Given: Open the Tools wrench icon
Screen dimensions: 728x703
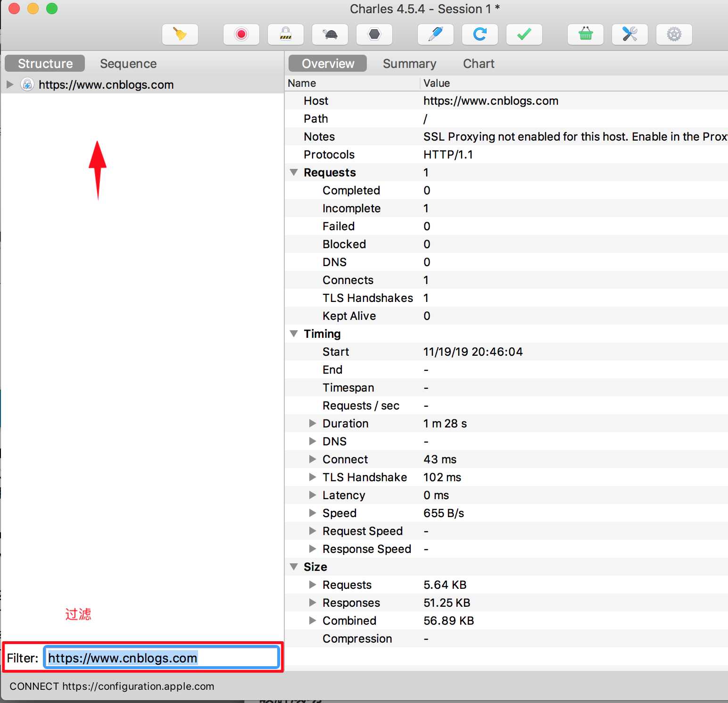Looking at the screenshot, I should pos(630,34).
